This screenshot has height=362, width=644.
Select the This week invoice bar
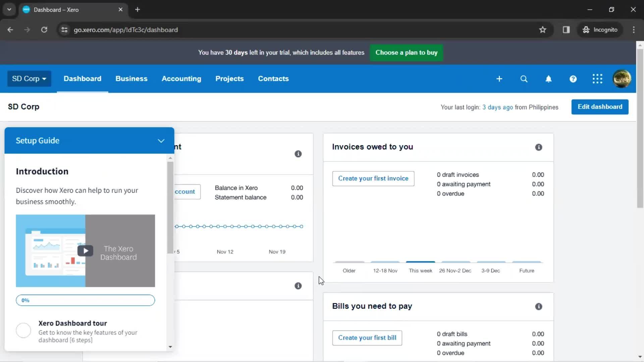420,262
